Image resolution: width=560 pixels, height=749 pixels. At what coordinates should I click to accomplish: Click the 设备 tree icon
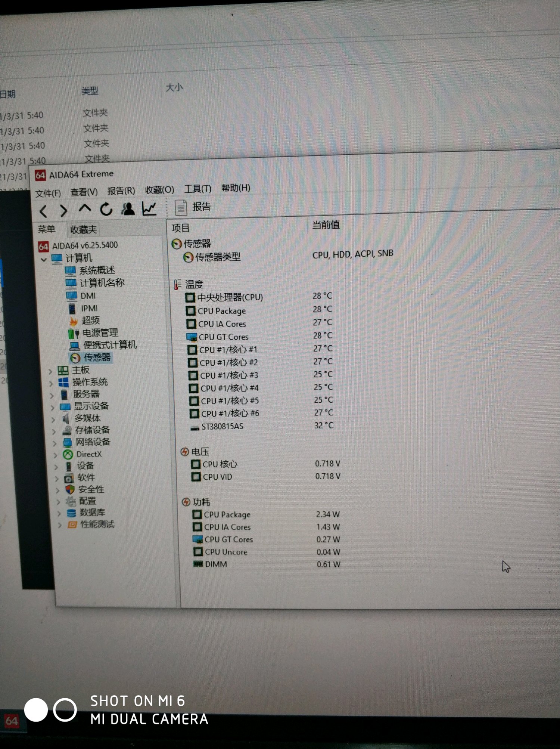(x=69, y=466)
